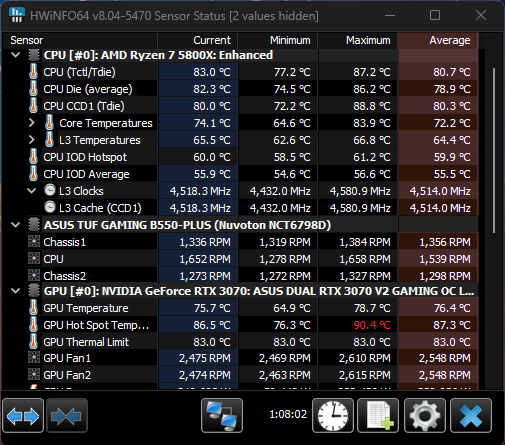Close the window with title bar X

pos(481,15)
